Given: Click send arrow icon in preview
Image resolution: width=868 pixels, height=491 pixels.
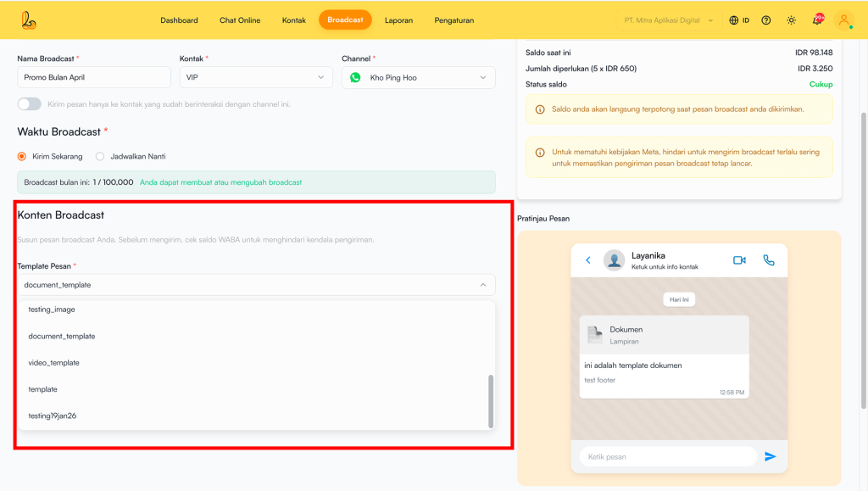Looking at the screenshot, I should [x=770, y=456].
